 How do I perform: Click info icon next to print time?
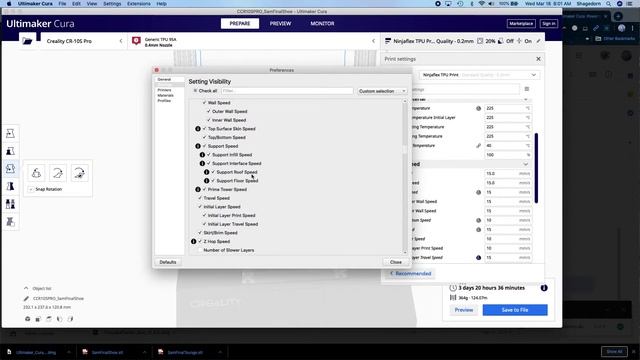click(544, 288)
